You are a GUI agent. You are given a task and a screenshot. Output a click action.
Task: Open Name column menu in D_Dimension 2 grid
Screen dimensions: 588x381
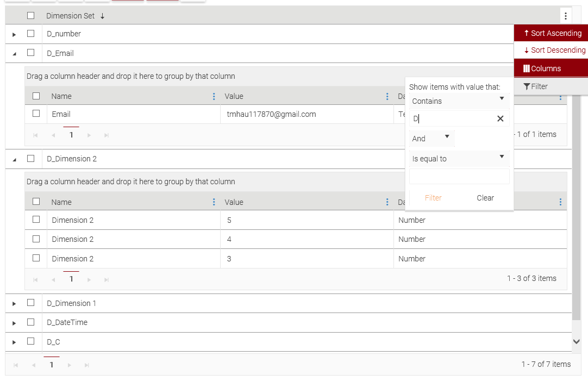pyautogui.click(x=214, y=202)
